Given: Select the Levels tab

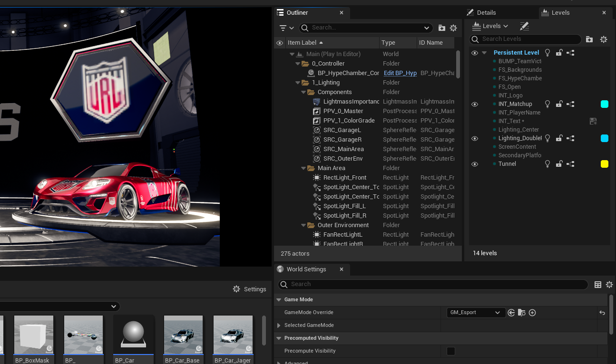Looking at the screenshot, I should point(560,13).
